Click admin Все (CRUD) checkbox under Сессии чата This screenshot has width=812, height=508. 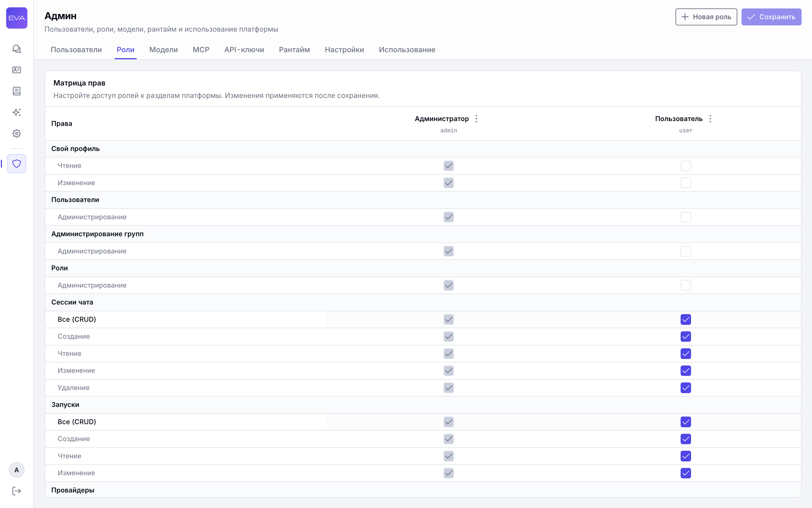point(449,319)
